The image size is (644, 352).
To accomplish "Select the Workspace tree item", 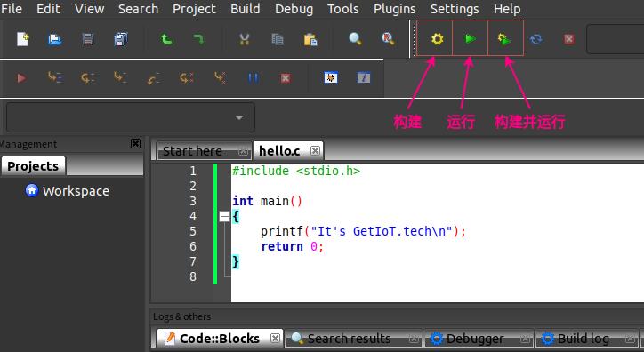I will pos(76,191).
